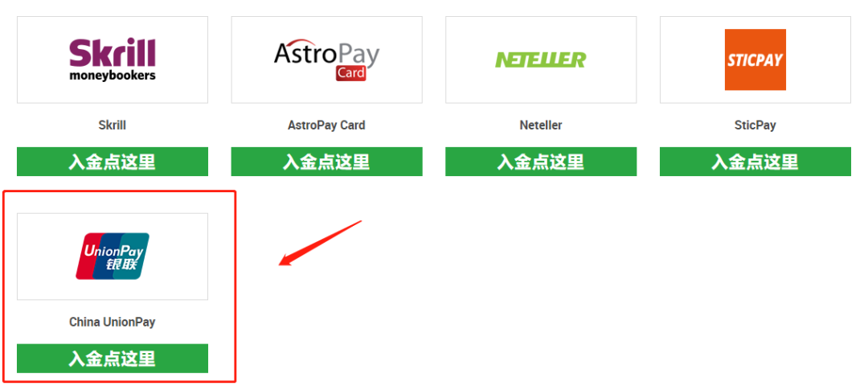Screen dimensions: 868x386
Task: Choose the green Neteller logo
Action: 540,60
